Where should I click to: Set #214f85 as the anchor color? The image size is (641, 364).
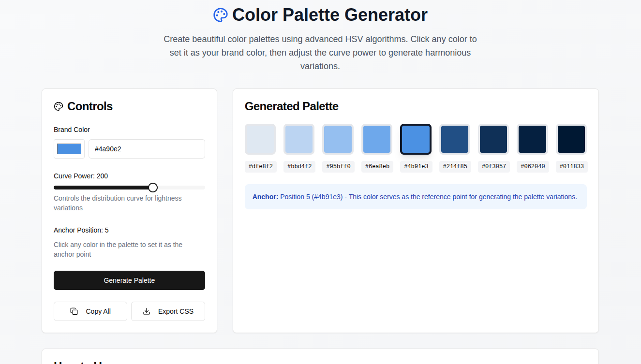coord(455,139)
